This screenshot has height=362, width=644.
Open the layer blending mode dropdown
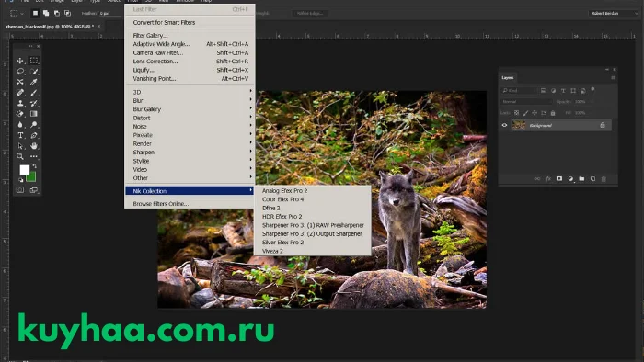click(526, 102)
